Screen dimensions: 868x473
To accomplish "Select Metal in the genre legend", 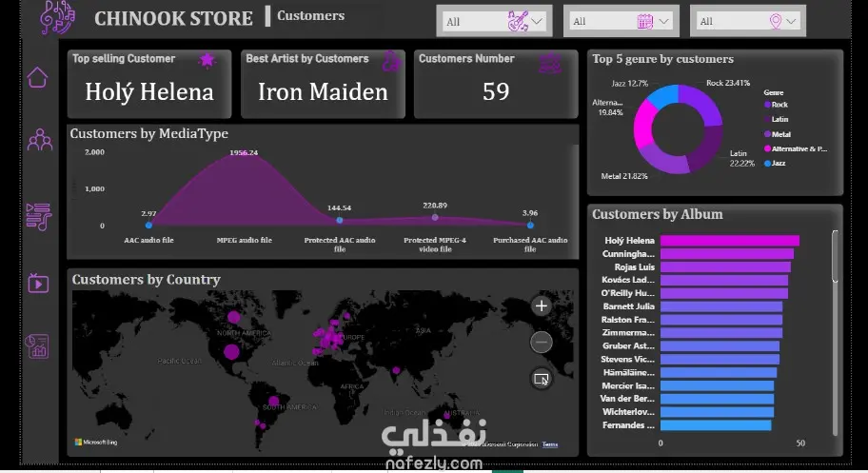I will [778, 134].
